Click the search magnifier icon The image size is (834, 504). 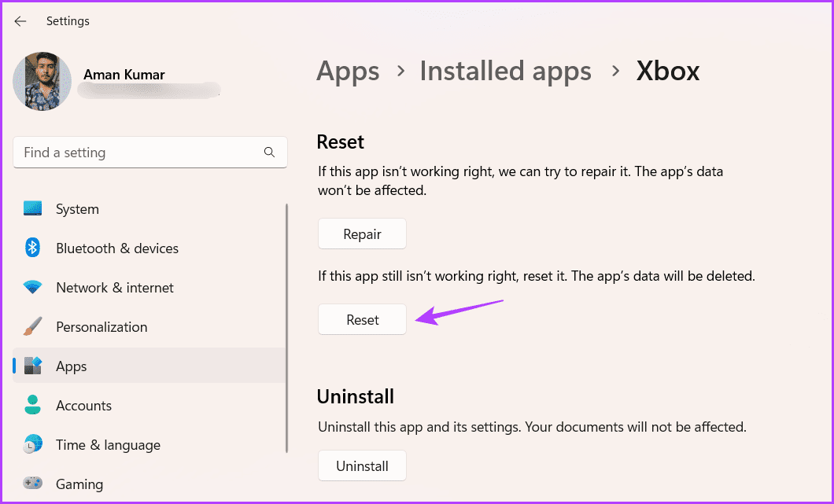(269, 153)
